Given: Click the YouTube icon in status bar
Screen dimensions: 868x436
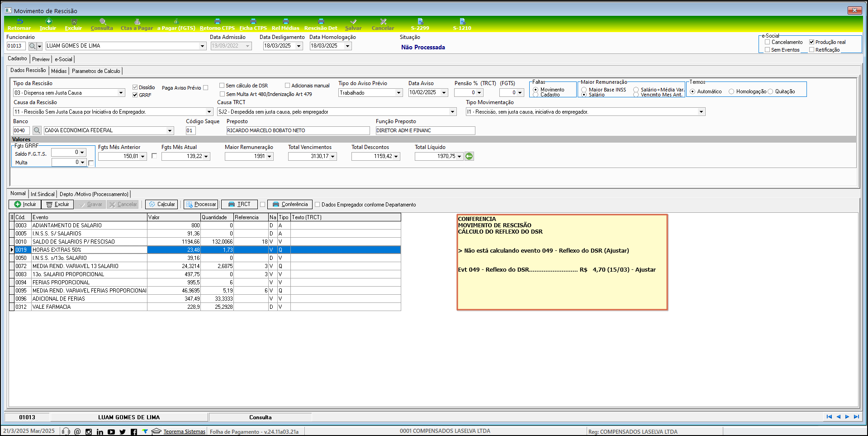Looking at the screenshot, I should [x=111, y=432].
